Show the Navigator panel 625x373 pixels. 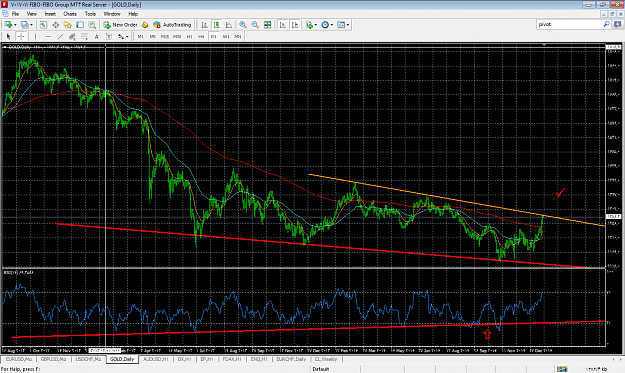(x=67, y=25)
